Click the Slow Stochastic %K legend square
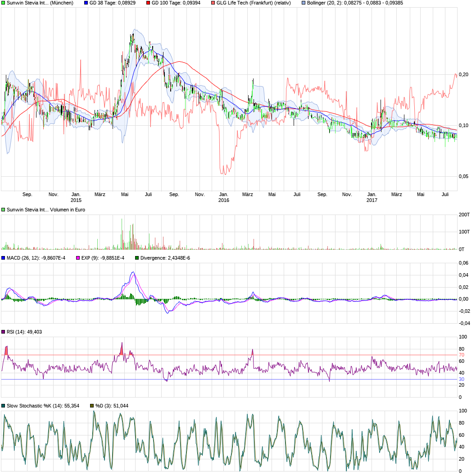 pyautogui.click(x=3, y=406)
